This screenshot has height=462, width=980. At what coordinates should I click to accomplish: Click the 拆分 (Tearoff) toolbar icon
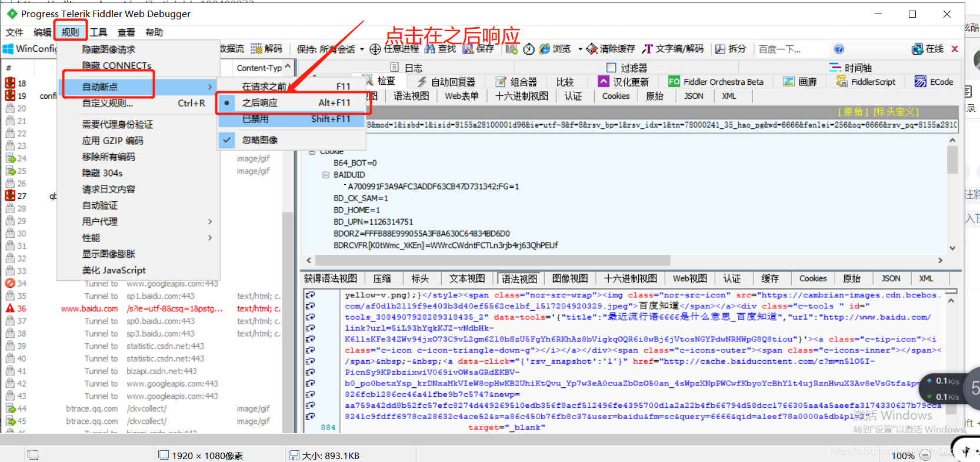(x=721, y=49)
